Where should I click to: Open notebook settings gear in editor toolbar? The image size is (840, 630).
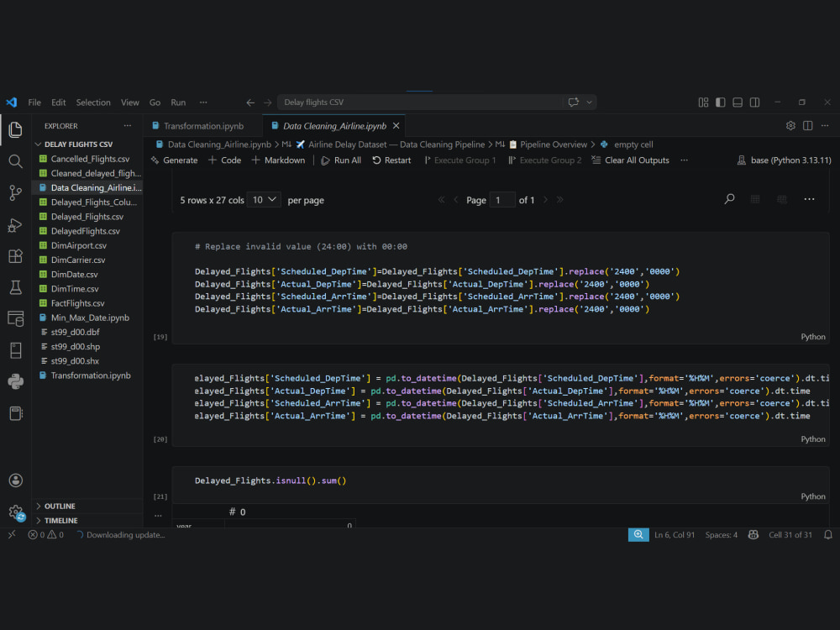(x=790, y=126)
